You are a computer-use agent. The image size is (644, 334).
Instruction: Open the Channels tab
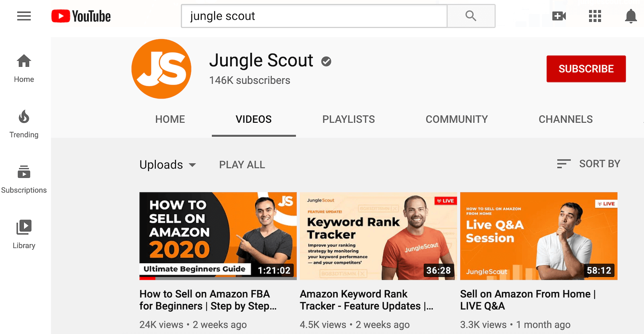click(x=566, y=119)
